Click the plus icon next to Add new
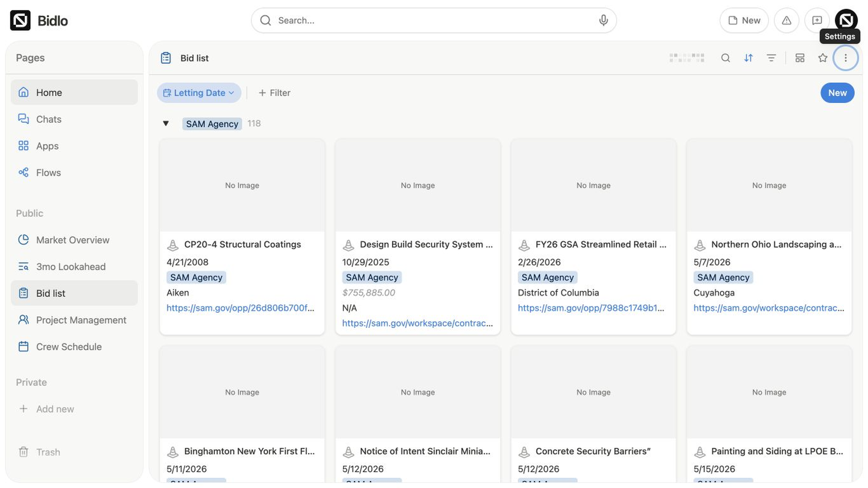 pyautogui.click(x=24, y=409)
